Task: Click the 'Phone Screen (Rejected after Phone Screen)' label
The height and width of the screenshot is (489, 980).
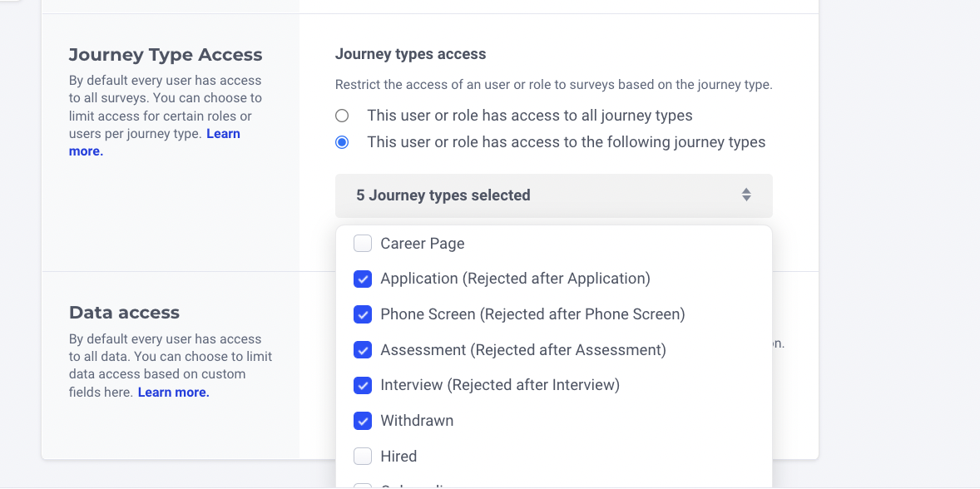Action: (x=532, y=314)
